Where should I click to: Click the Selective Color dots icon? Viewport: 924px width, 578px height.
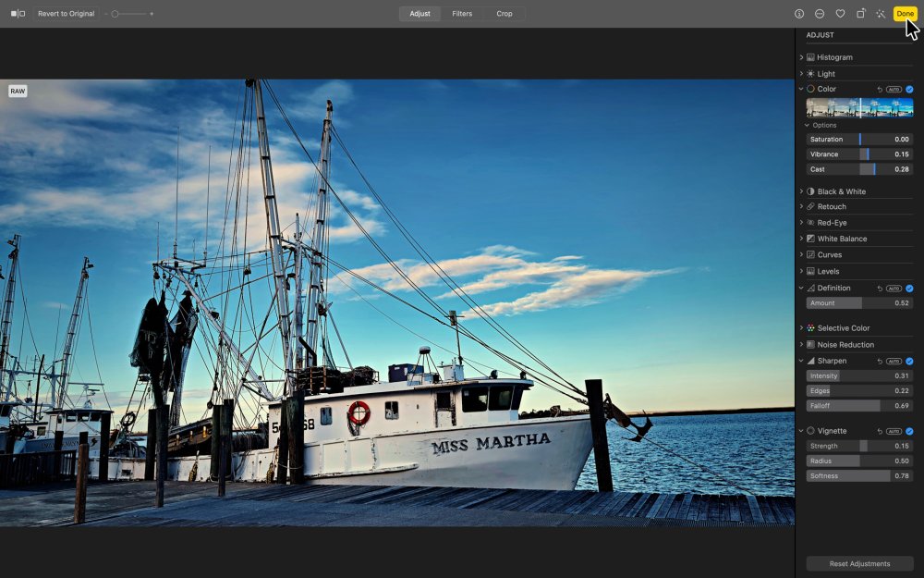(811, 328)
